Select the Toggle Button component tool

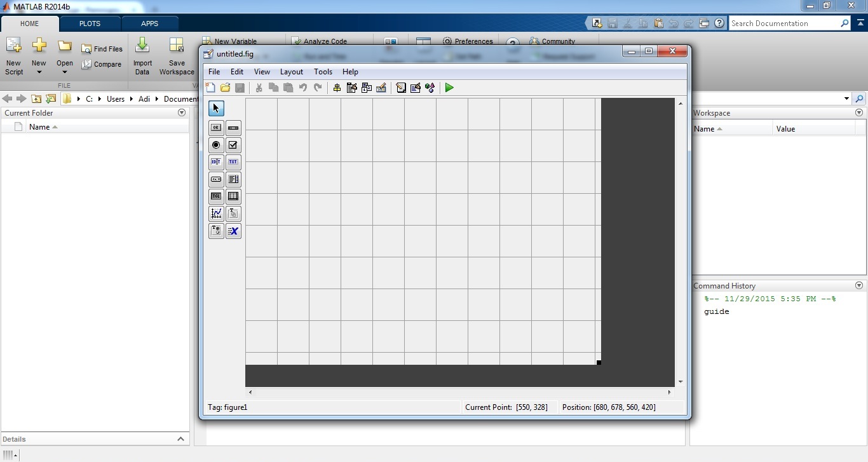(x=216, y=196)
